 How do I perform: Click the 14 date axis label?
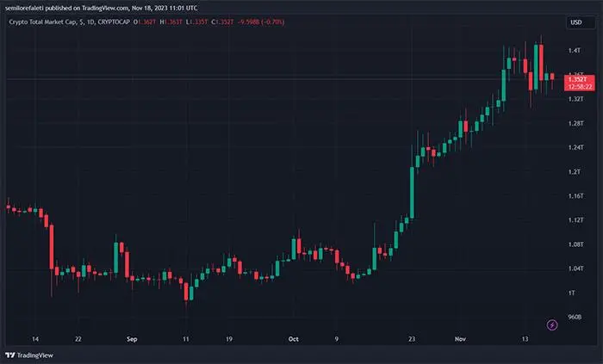point(35,339)
